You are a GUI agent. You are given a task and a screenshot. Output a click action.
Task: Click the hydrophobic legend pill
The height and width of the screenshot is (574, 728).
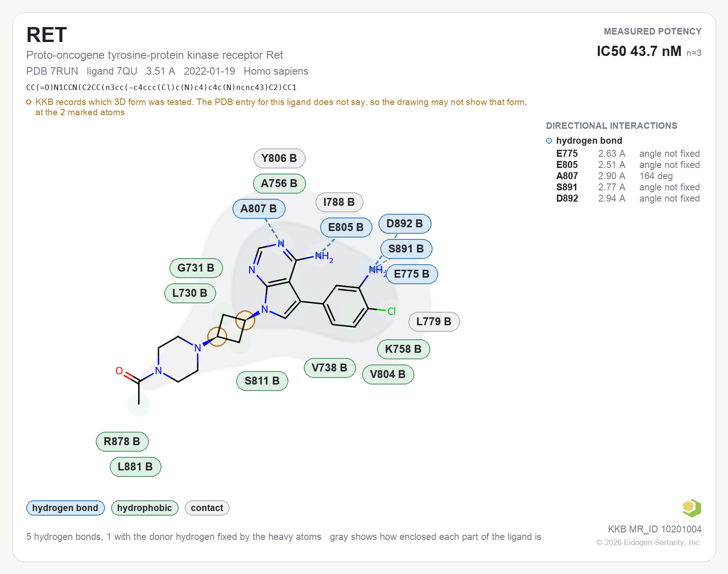pos(145,508)
